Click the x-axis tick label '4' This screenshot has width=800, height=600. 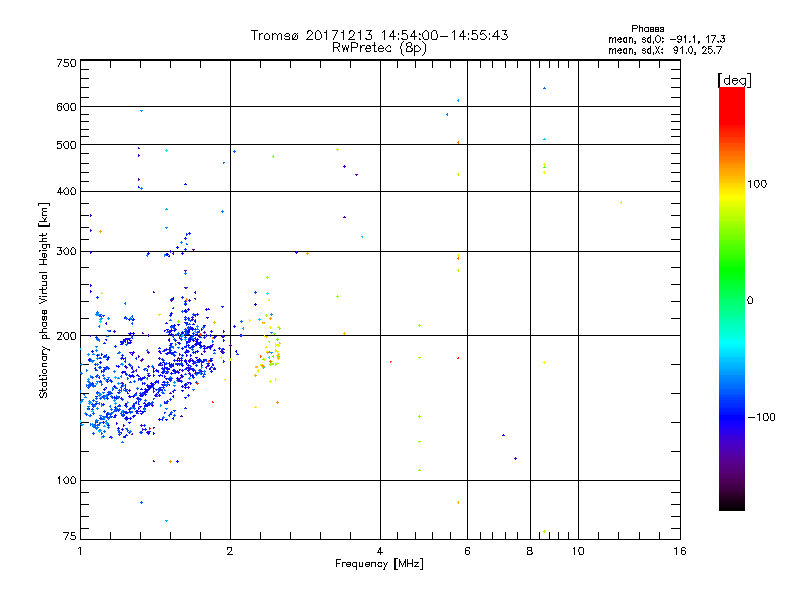point(380,551)
